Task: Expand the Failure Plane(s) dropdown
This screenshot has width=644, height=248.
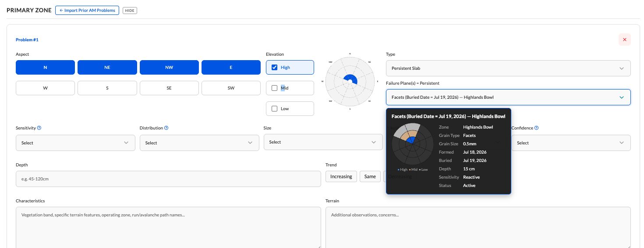Action: point(508,97)
